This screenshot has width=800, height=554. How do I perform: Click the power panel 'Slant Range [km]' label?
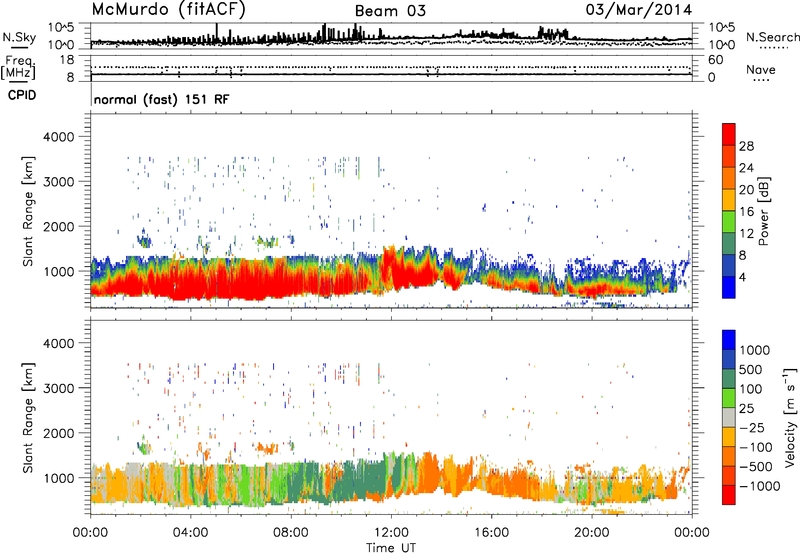point(28,211)
